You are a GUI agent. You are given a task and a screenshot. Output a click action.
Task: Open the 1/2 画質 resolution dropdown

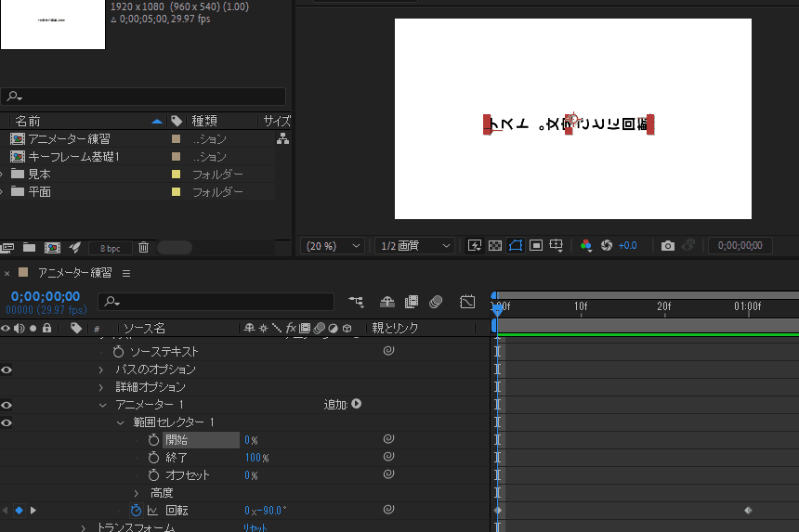point(414,246)
